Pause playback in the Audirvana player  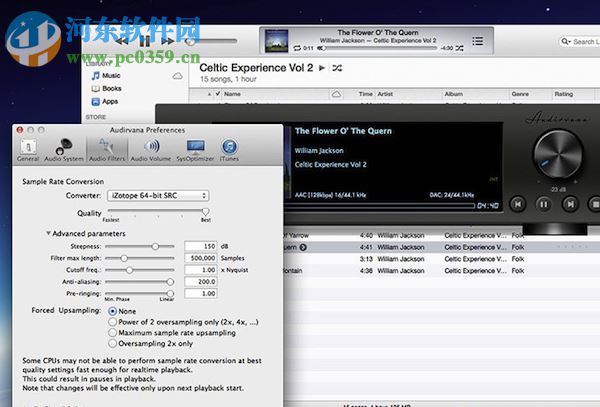tap(544, 204)
